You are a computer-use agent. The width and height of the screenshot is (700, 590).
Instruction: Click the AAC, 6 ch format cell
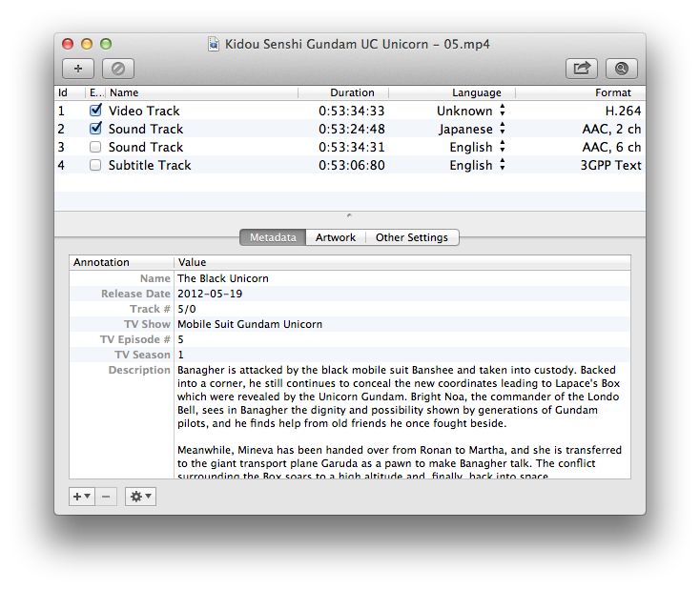pos(611,148)
